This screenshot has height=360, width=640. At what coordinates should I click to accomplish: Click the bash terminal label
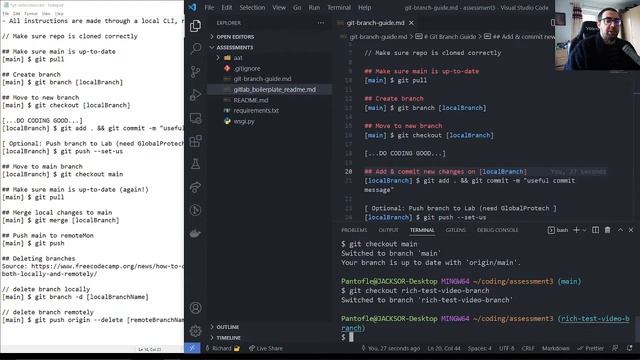coord(558,230)
